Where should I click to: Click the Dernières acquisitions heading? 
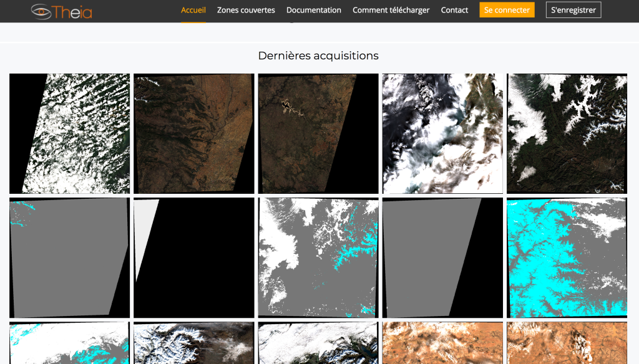[x=318, y=55]
